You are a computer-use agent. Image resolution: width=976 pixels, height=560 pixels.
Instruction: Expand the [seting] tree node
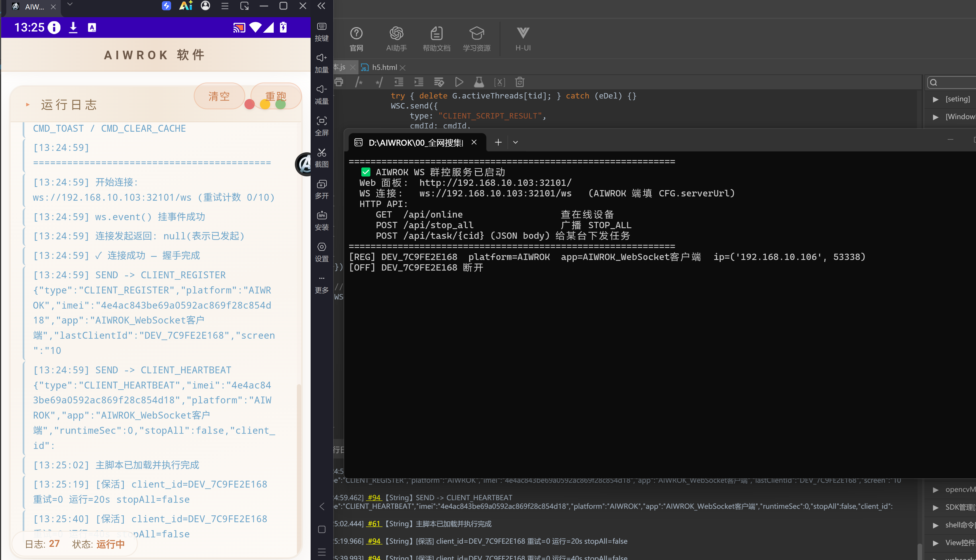pyautogui.click(x=936, y=99)
